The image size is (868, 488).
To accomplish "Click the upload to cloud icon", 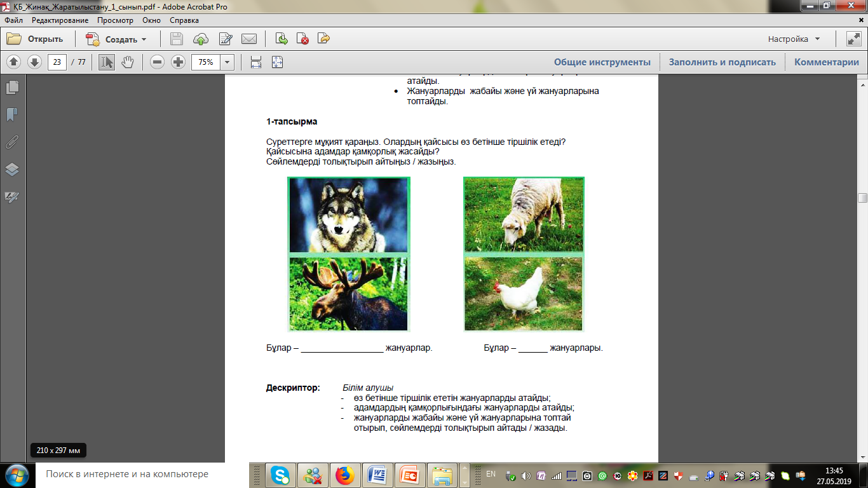I will tap(201, 39).
